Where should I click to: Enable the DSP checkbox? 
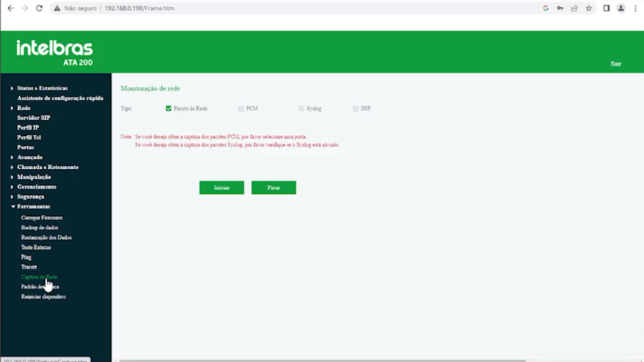(355, 108)
